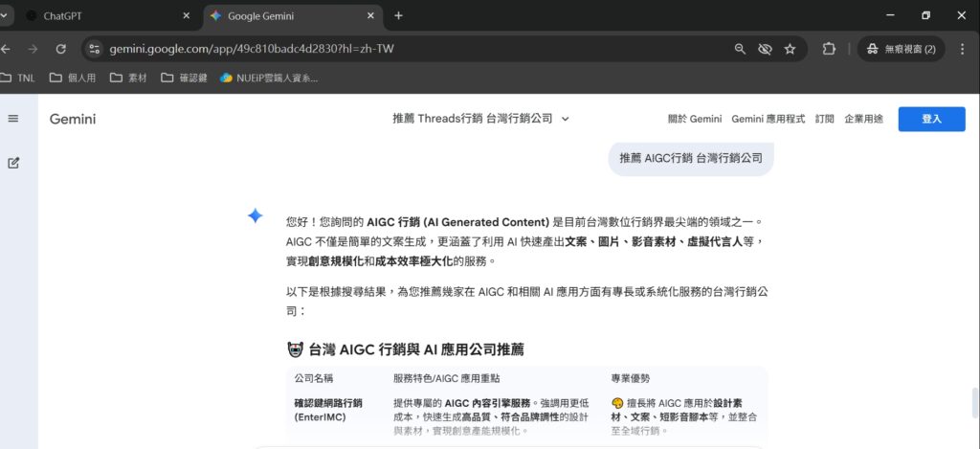Screen dimensions: 980x449
Task: Open the Chrome three-dot menu
Action: pos(963,49)
